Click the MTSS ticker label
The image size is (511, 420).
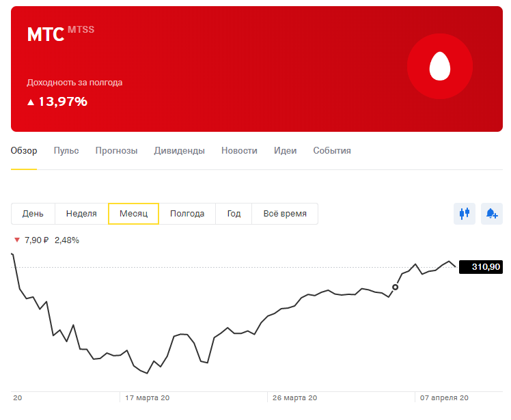[81, 29]
